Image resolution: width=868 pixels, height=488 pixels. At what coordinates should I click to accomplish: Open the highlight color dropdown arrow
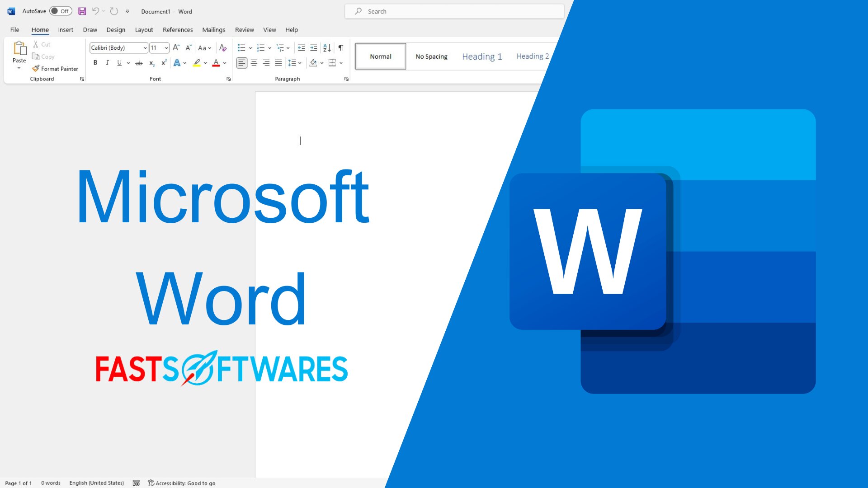[205, 63]
